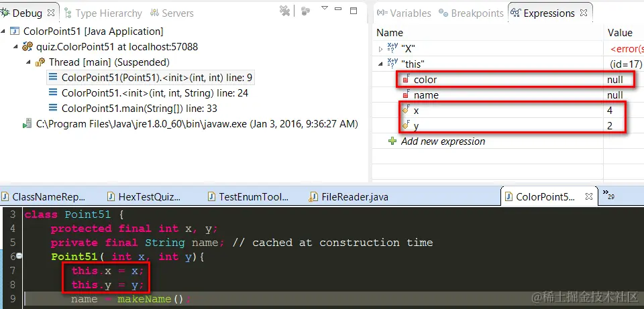Select the javaw.exe process entry

coord(197,124)
